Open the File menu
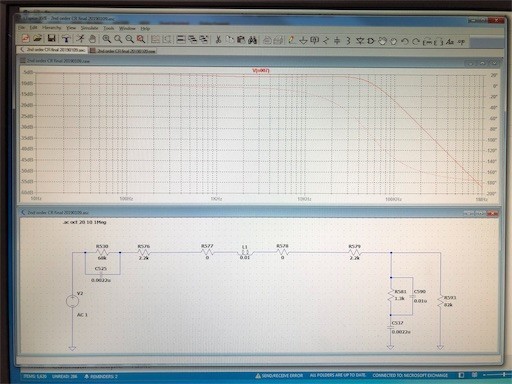This screenshot has height=384, width=512. point(21,27)
